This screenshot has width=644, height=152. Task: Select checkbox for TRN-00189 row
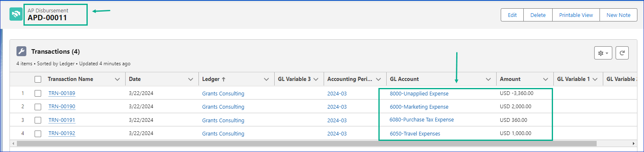tap(38, 93)
